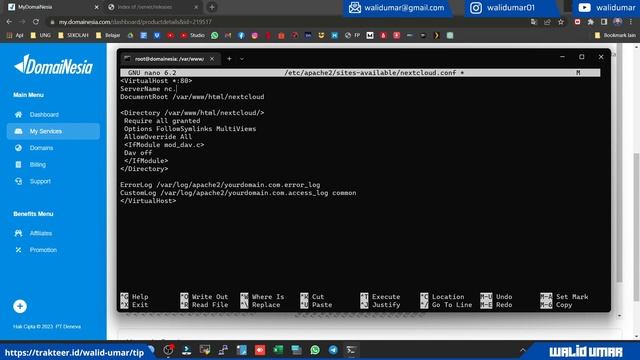Open the YouTube Studio bookmark
Viewport: 640px width, 360px height.
point(192,36)
